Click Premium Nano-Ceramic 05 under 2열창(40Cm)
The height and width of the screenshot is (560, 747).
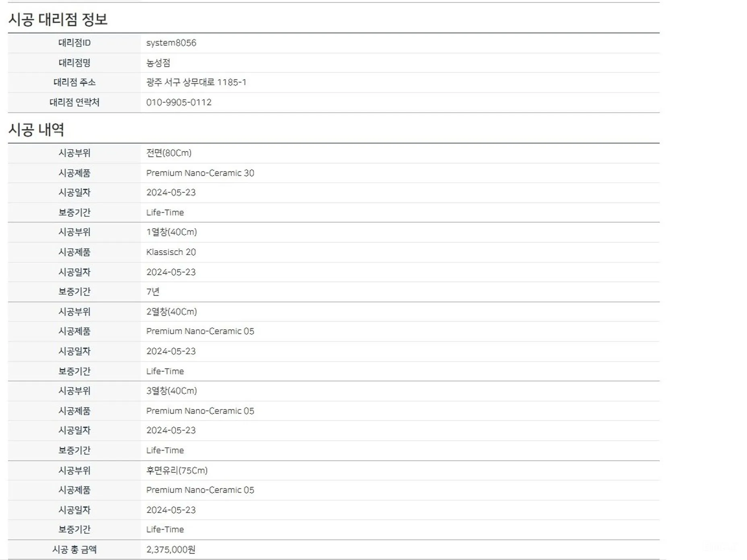coord(200,331)
